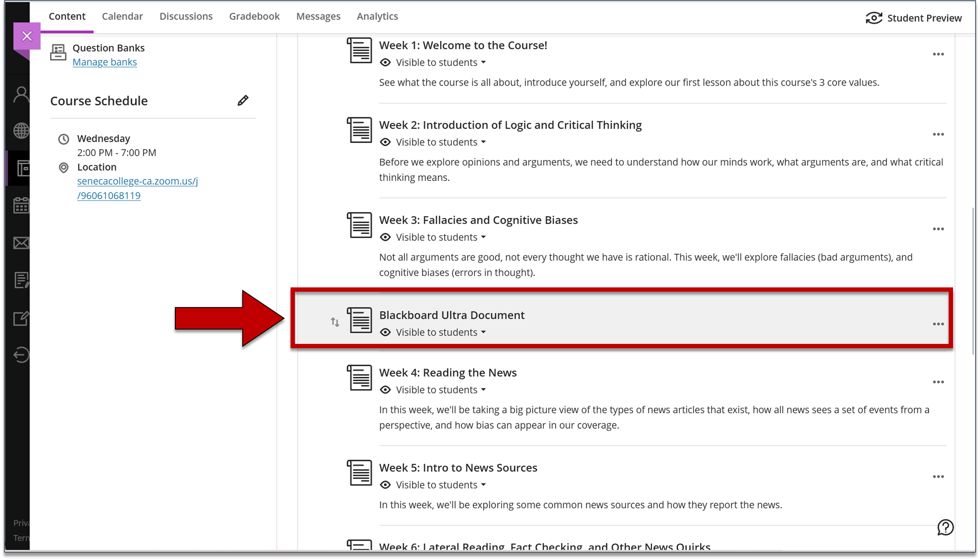980x560 pixels.
Task: Click the Analytics tab
Action: coord(377,16)
